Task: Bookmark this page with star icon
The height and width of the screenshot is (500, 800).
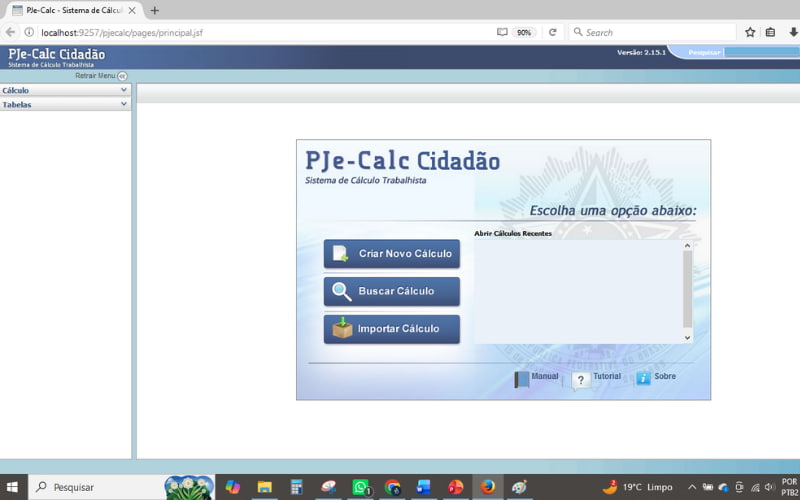Action: 750,32
